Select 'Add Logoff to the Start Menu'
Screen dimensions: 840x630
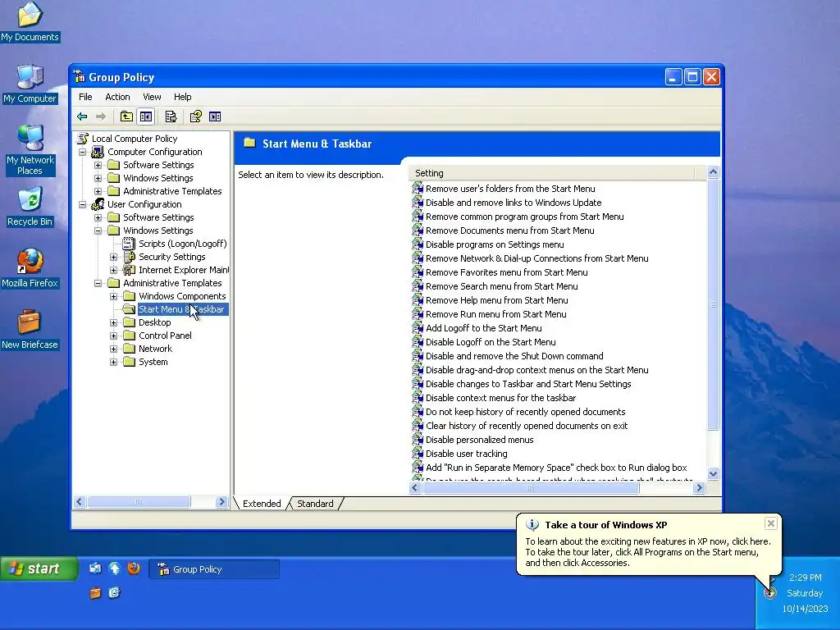[484, 328]
